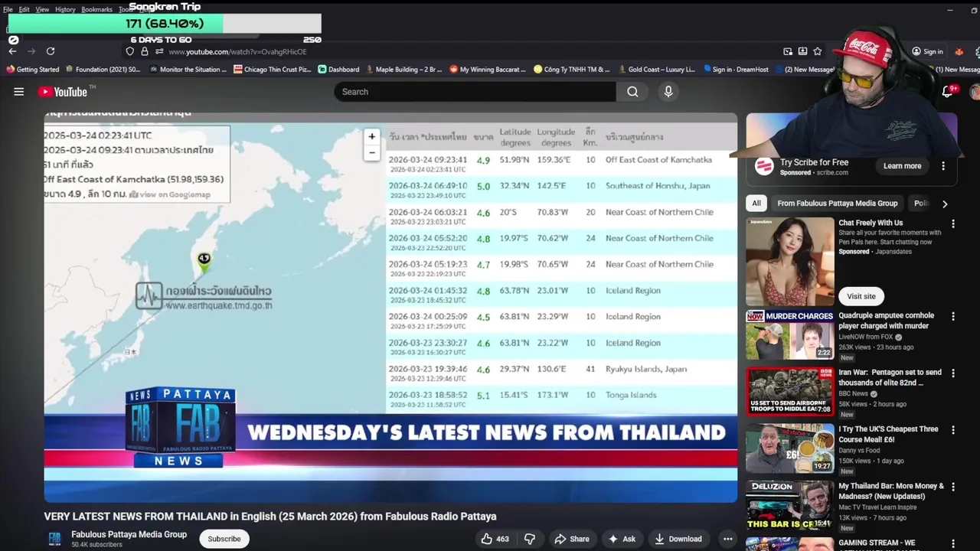Open My Thailand Bar video thumbnail
This screenshot has height=551, width=980.
pyautogui.click(x=790, y=505)
